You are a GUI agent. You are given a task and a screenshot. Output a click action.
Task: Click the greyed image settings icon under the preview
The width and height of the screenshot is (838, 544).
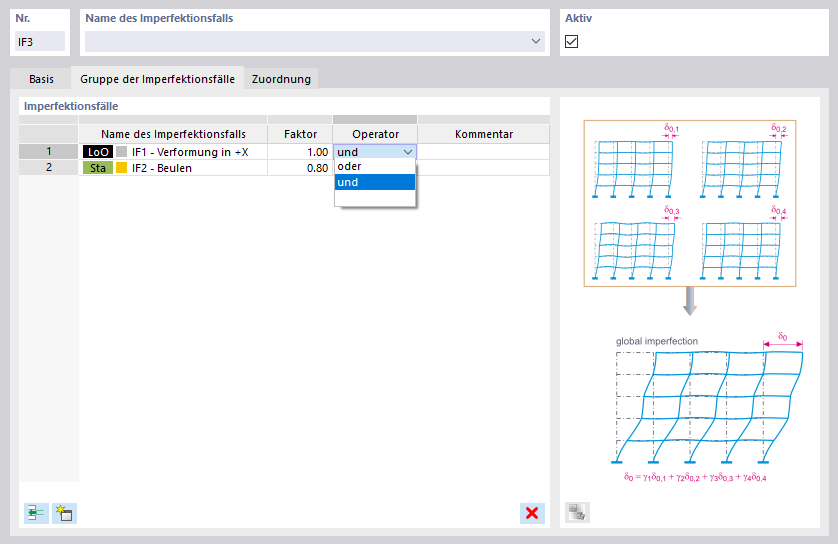pyautogui.click(x=577, y=512)
